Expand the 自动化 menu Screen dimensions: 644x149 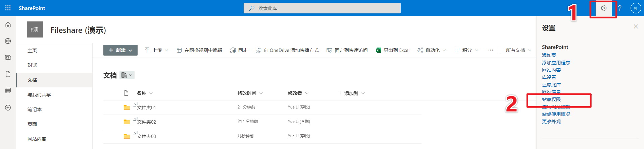(x=432, y=50)
